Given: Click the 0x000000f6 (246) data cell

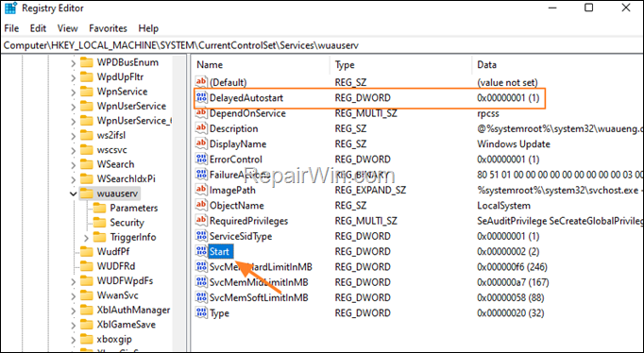Looking at the screenshot, I should [x=512, y=267].
